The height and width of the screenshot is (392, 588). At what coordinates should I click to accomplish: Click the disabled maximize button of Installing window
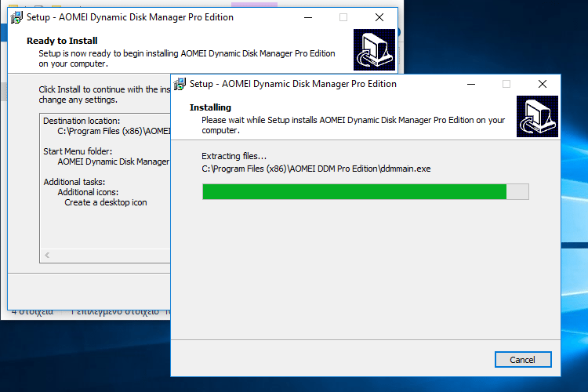click(x=506, y=84)
